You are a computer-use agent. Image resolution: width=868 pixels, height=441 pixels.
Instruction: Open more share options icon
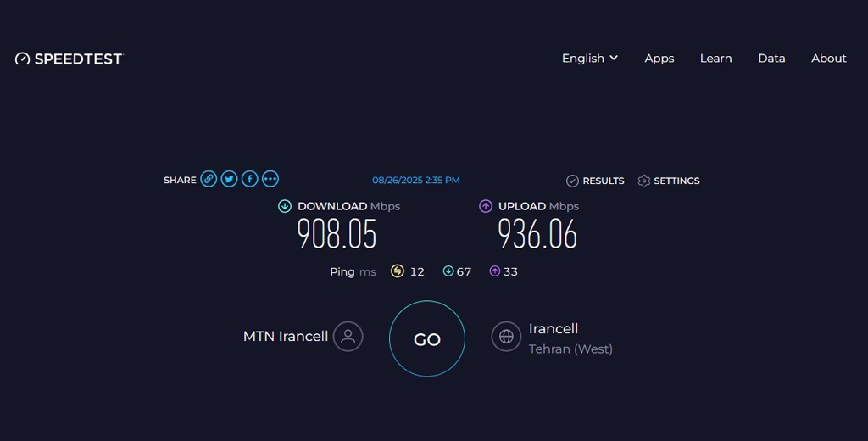pos(270,179)
